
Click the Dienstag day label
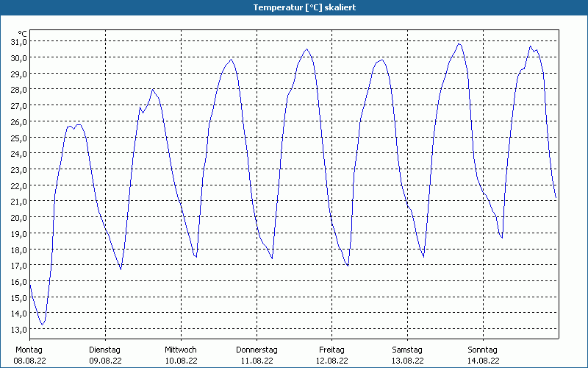tap(104, 350)
